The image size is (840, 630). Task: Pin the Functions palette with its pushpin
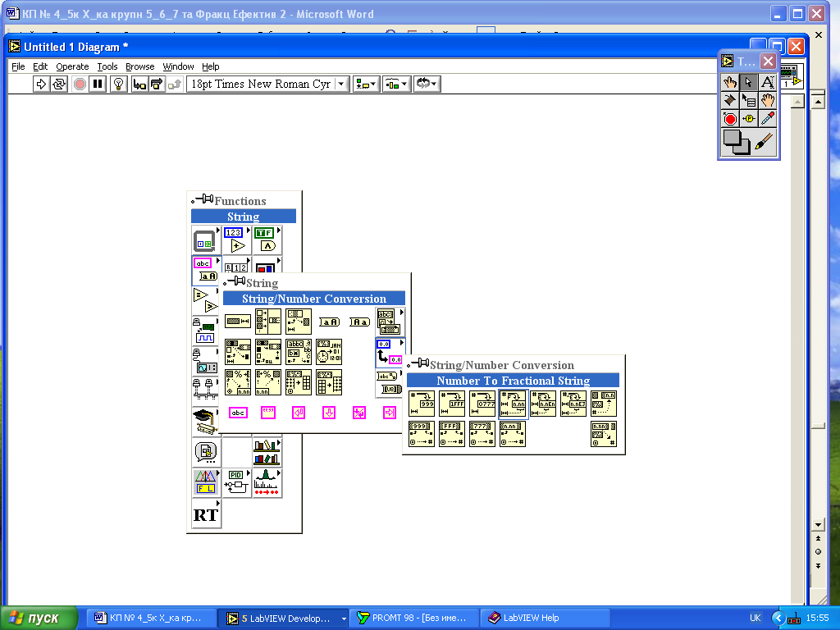(x=203, y=200)
